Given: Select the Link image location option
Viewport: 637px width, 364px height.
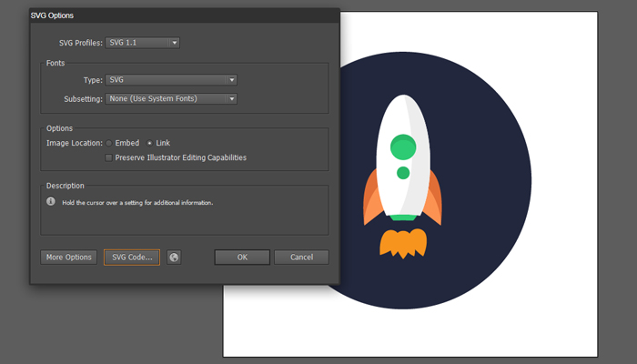Looking at the screenshot, I should 149,143.
